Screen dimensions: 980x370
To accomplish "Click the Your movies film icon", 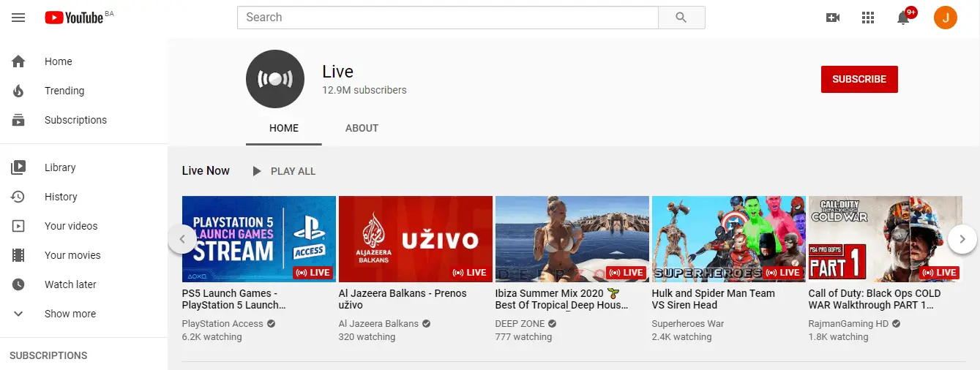I will (x=18, y=255).
